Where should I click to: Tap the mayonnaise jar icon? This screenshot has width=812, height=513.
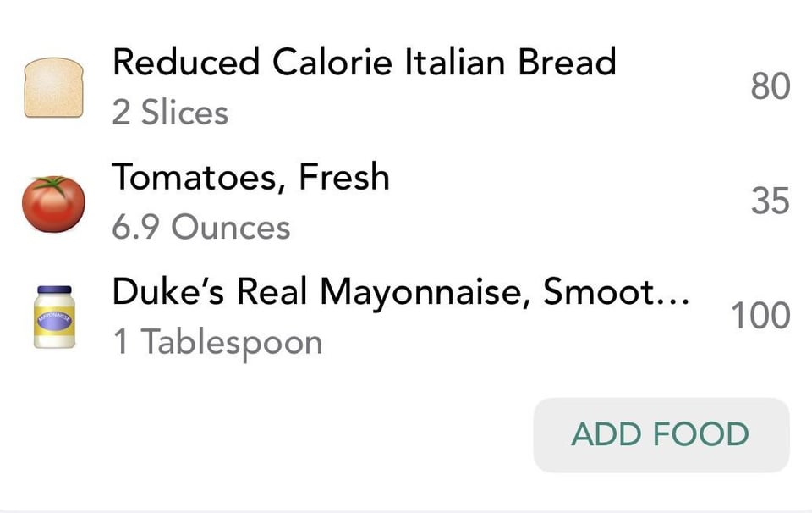point(54,317)
